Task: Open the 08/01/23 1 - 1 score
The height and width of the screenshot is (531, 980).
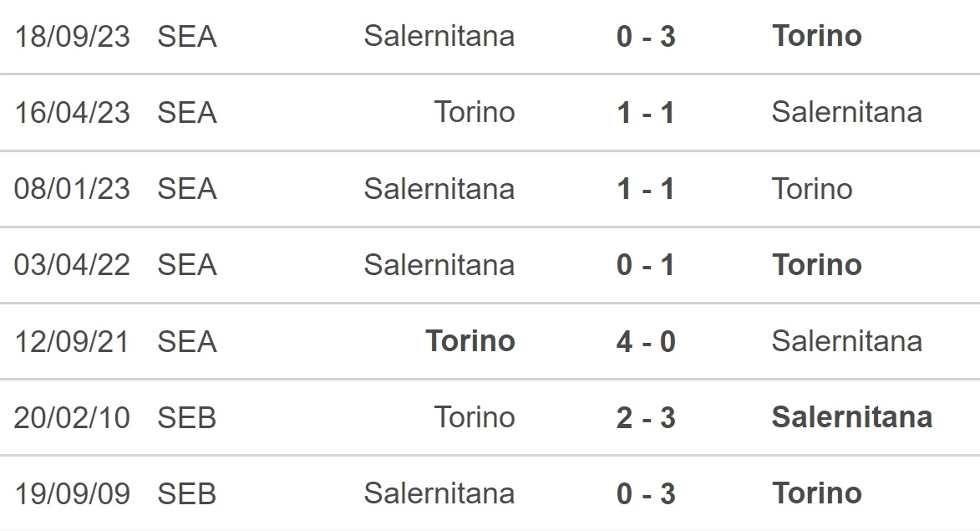Action: coord(646,190)
